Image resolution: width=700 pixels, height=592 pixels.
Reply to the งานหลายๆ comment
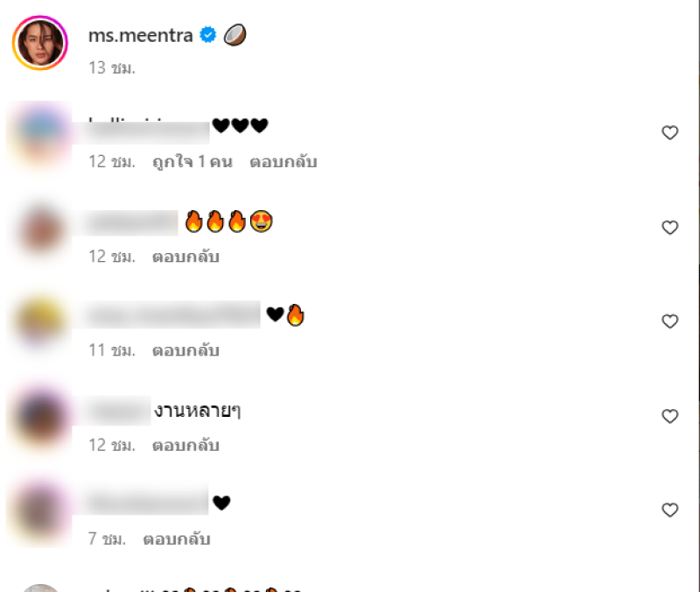(185, 445)
